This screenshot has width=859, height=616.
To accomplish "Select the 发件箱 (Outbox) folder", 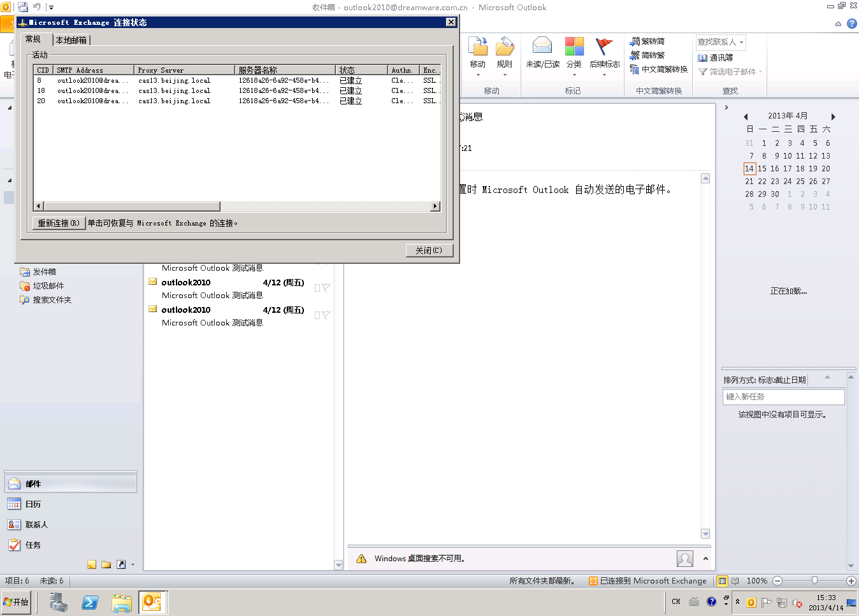I will (38, 272).
